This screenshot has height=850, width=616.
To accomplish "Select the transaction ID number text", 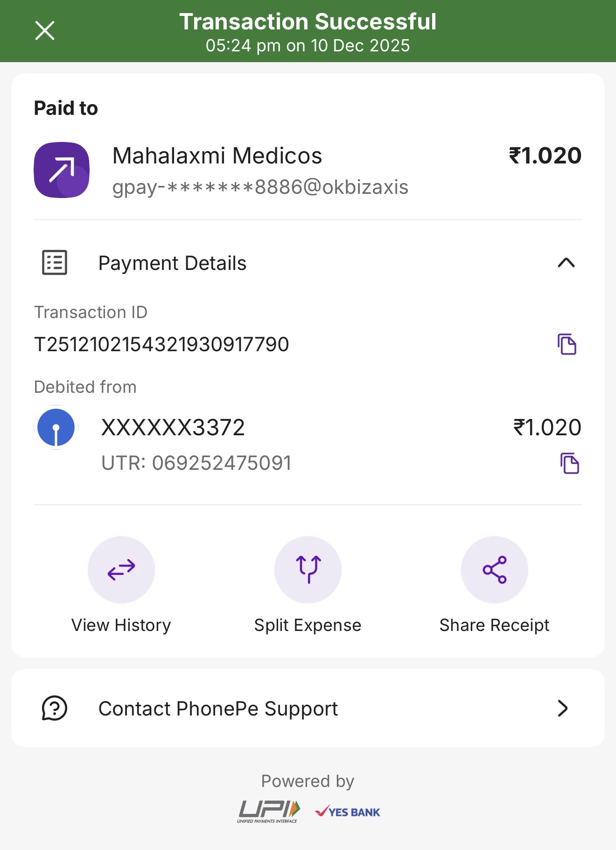I will [x=161, y=345].
